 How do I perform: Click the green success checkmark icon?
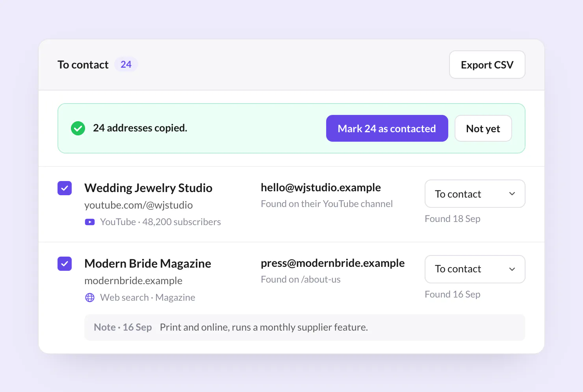coord(78,128)
